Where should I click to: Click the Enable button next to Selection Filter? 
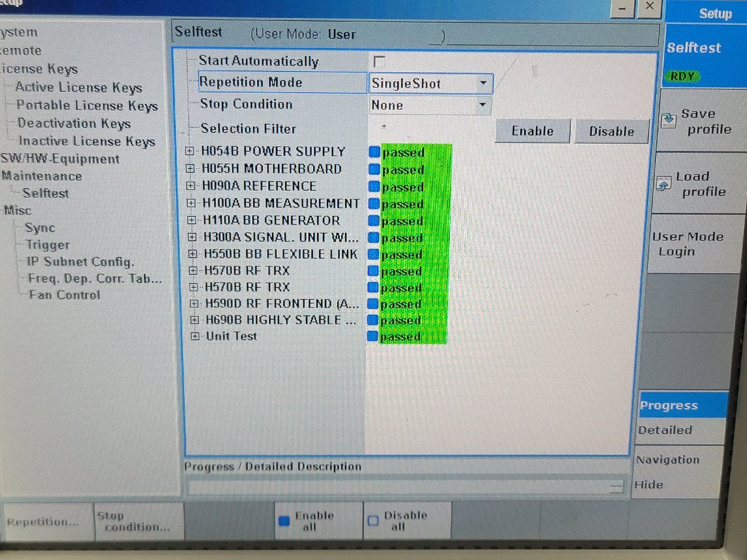click(532, 131)
